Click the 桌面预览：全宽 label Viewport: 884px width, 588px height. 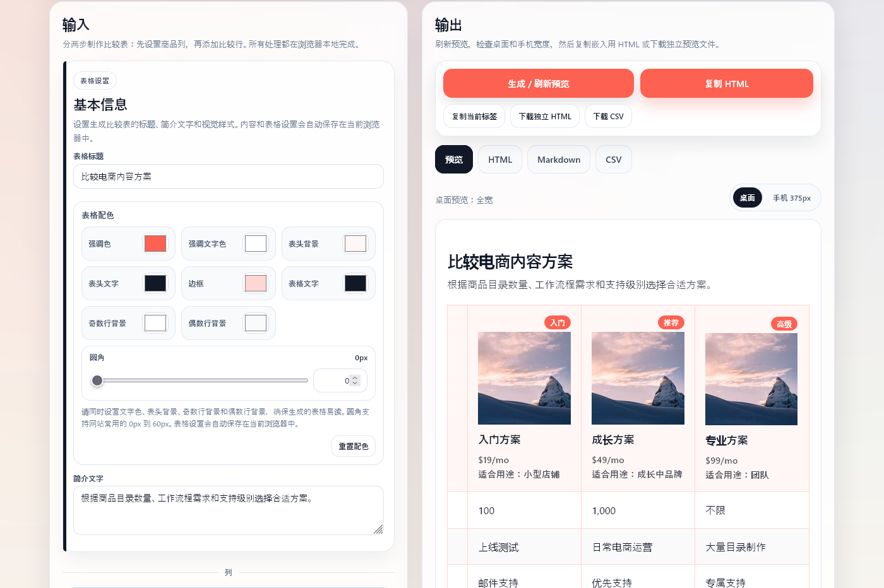point(464,200)
